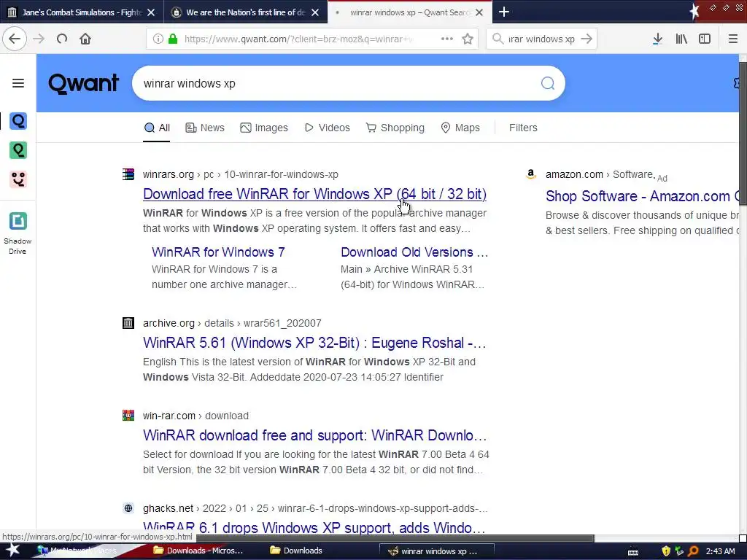Click the Qwant logo
This screenshot has height=560, width=747.
84,83
